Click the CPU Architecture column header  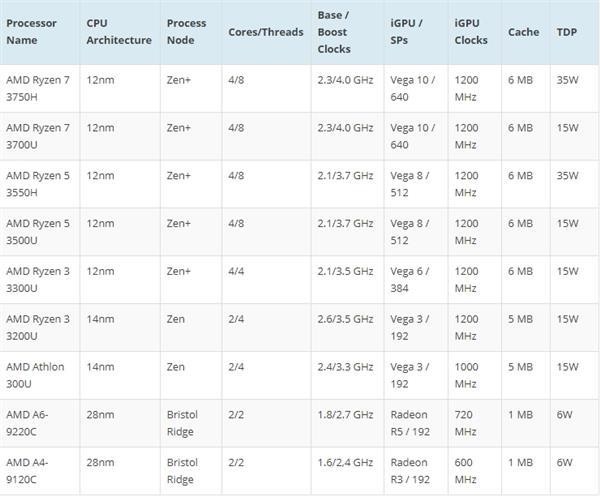[118, 32]
